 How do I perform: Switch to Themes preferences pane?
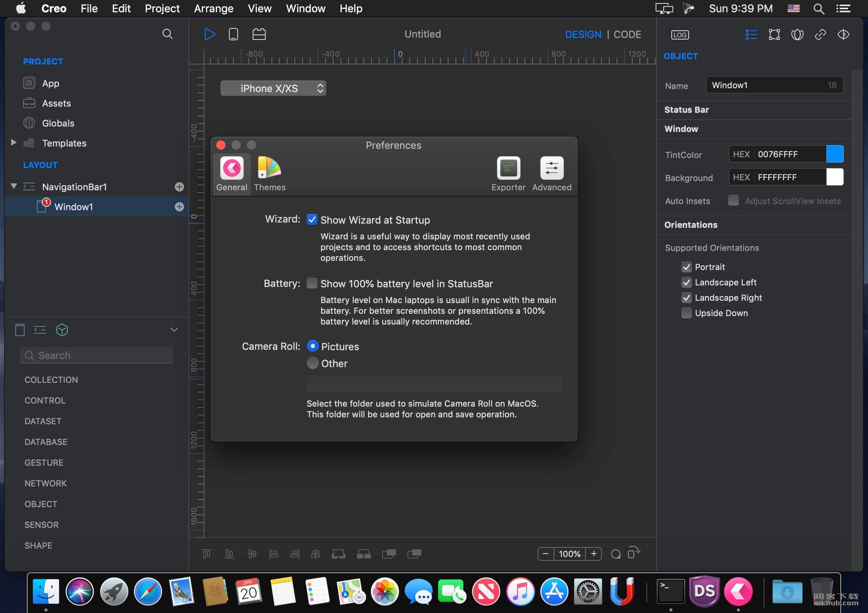(x=270, y=174)
